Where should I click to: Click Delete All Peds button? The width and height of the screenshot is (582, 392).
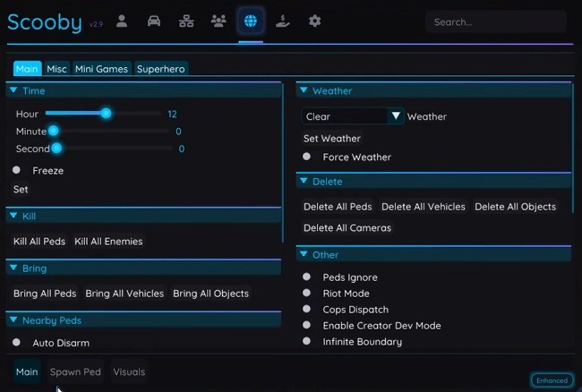pos(338,207)
